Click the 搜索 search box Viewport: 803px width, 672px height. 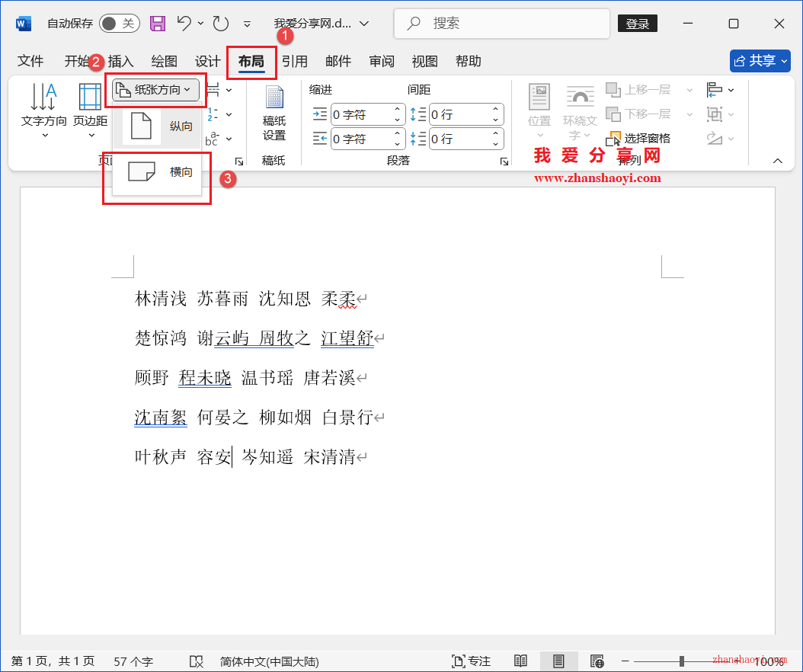(x=502, y=24)
